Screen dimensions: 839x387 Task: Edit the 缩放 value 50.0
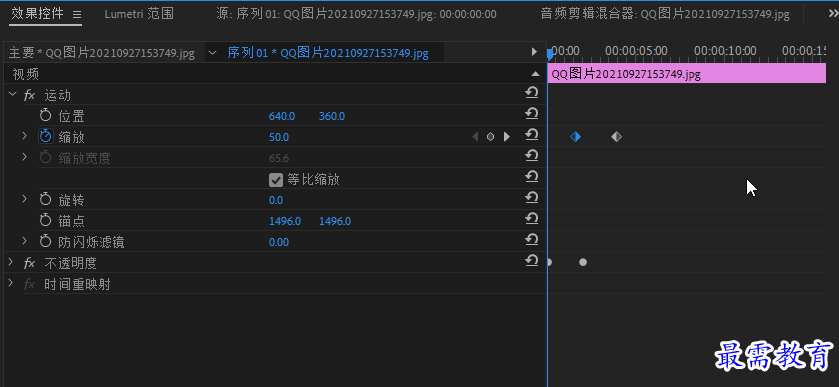coord(279,137)
